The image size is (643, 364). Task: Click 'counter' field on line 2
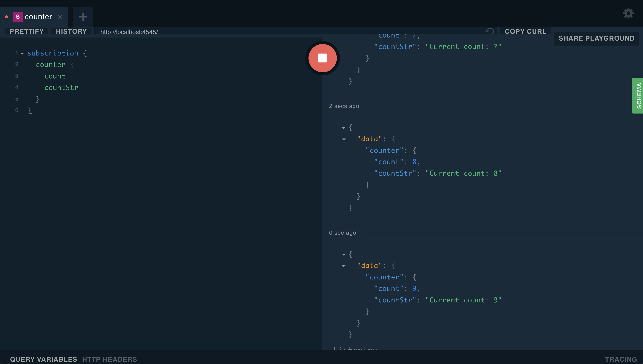pyautogui.click(x=51, y=65)
